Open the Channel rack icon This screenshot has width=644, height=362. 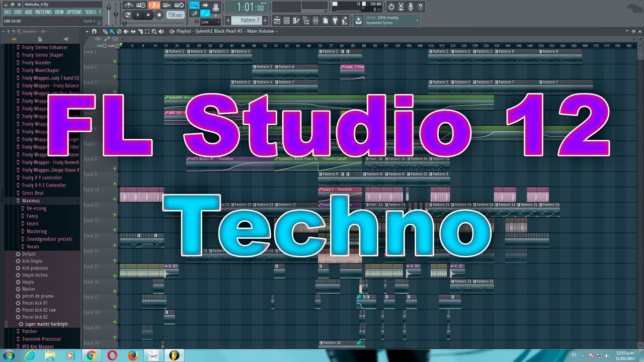point(286,21)
